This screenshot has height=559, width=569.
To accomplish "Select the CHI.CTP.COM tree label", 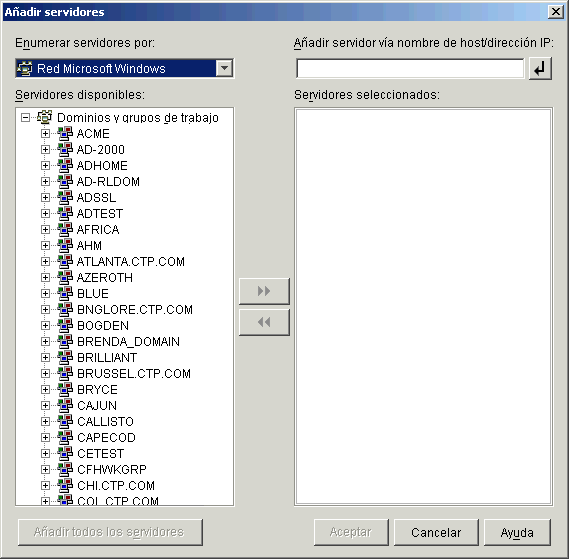I will 116,485.
